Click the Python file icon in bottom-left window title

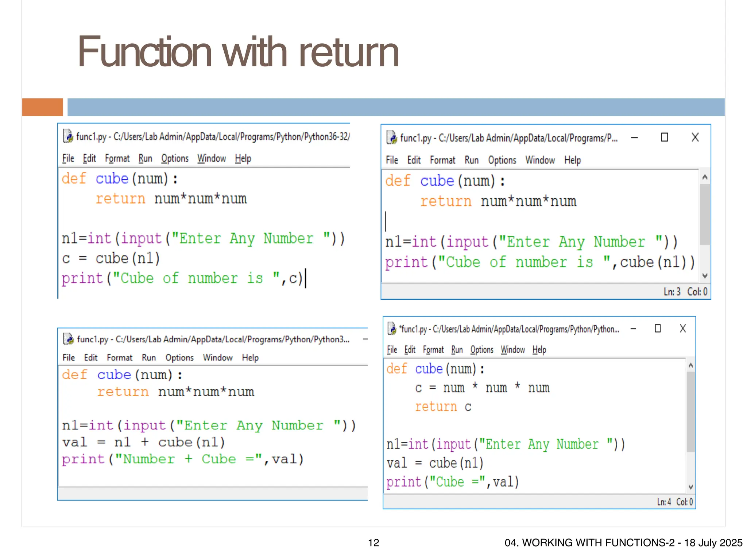click(x=68, y=339)
